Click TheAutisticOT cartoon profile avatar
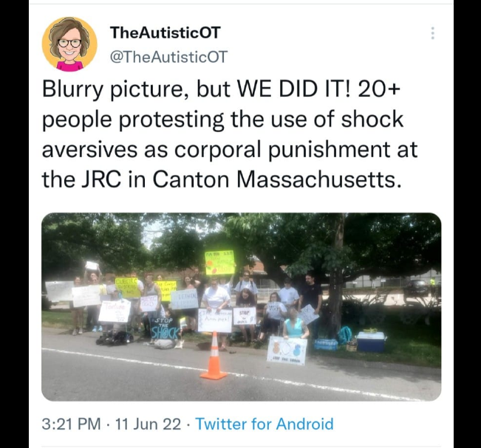Screen dimensions: 481x448 69,44
